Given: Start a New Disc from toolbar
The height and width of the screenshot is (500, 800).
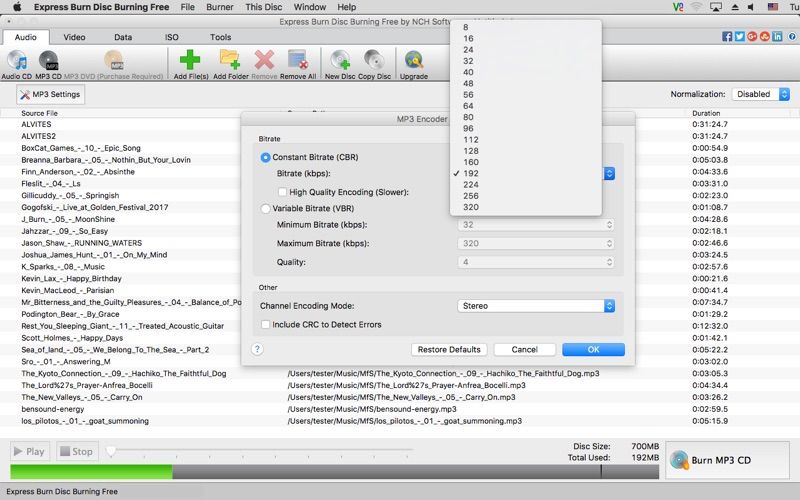Looking at the screenshot, I should 340,60.
